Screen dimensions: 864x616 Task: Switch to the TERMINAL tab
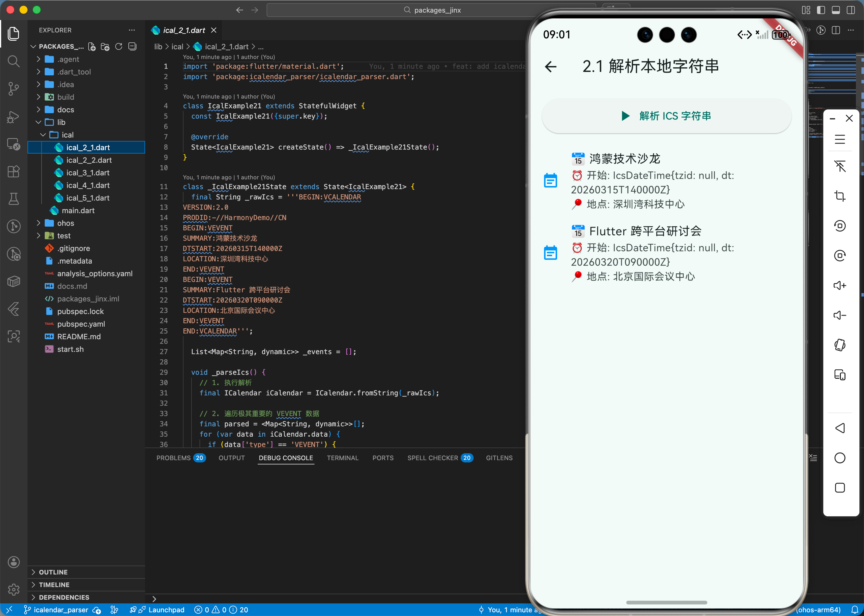343,458
